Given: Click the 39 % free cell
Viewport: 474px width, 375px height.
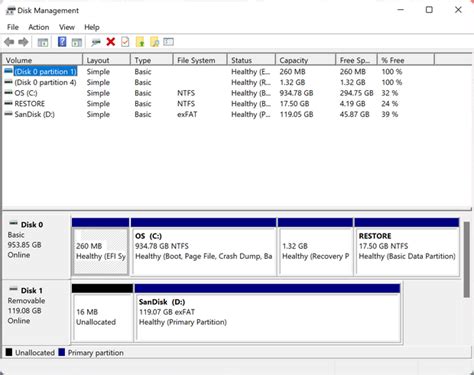Looking at the screenshot, I should click(x=390, y=114).
